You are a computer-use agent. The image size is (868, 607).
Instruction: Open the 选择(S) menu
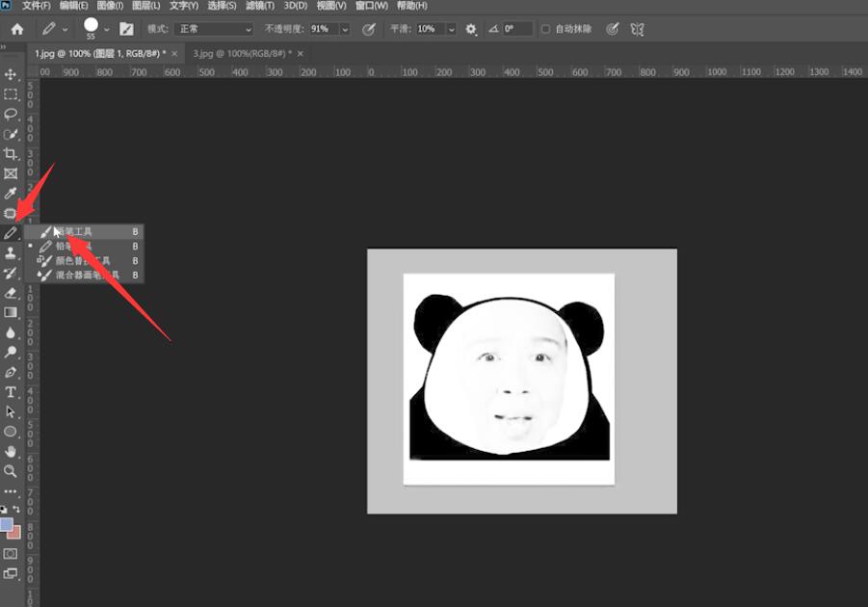[222, 6]
